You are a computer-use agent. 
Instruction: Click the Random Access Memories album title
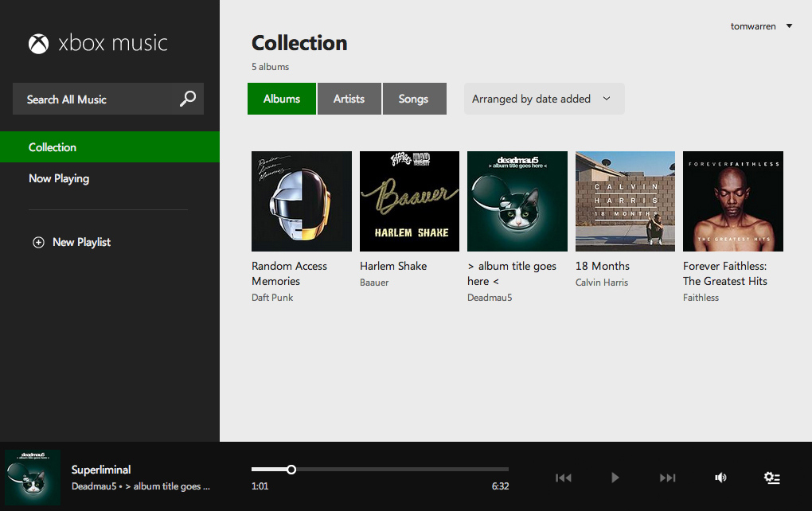(x=290, y=273)
